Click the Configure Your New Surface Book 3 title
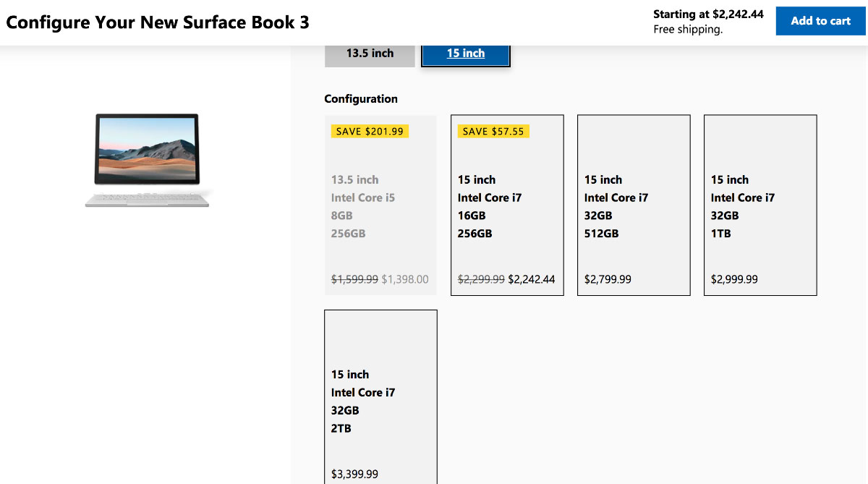 pos(158,22)
